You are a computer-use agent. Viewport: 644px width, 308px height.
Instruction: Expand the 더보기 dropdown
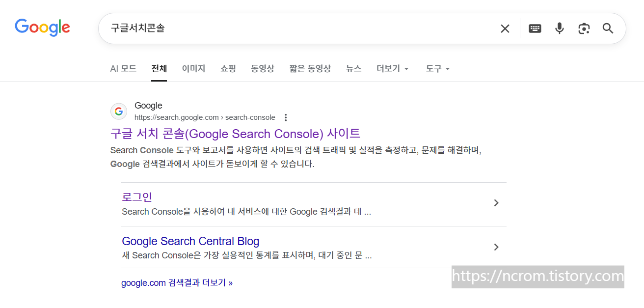coord(393,69)
